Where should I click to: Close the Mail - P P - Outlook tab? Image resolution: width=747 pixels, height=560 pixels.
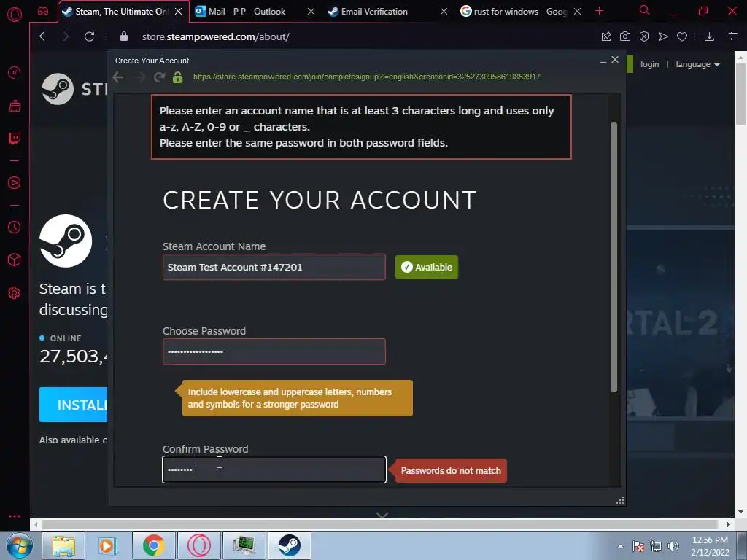[x=311, y=12]
